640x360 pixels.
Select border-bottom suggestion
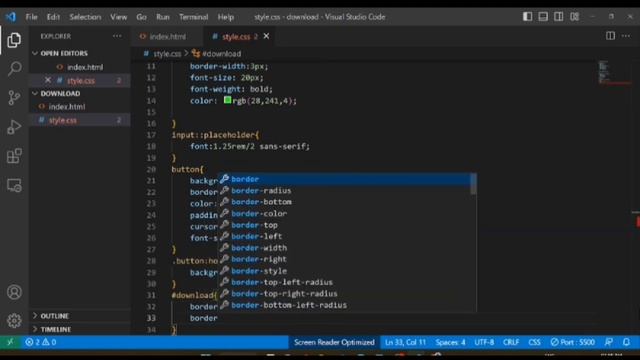344,202
